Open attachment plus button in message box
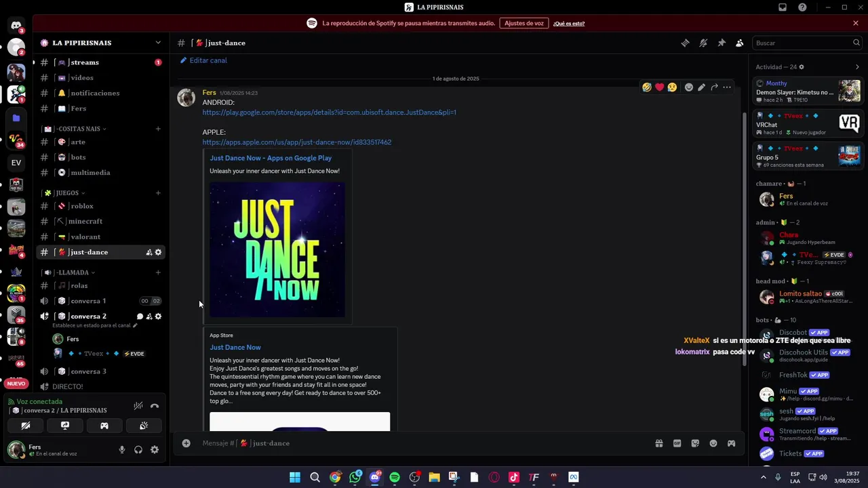 click(186, 443)
